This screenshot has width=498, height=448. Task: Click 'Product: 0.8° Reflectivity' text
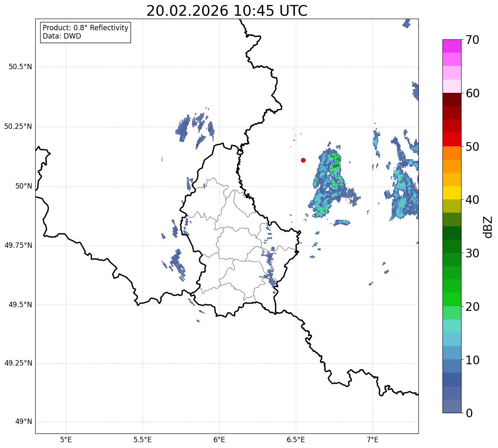86,28
